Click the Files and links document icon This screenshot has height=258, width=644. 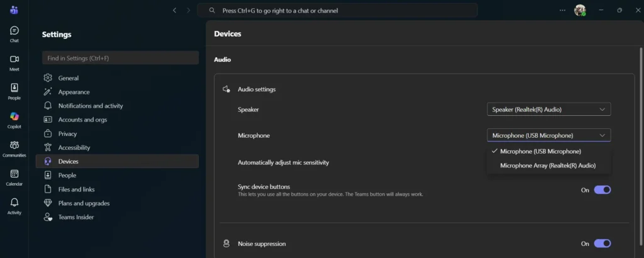(48, 189)
